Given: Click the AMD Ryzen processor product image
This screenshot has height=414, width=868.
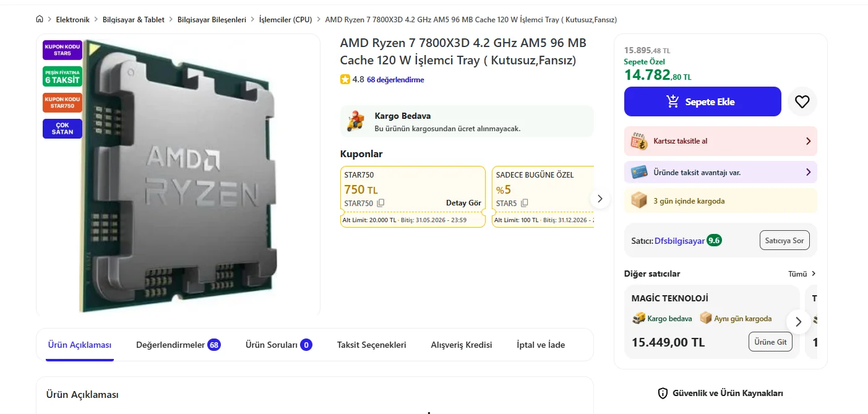Looking at the screenshot, I should [178, 175].
